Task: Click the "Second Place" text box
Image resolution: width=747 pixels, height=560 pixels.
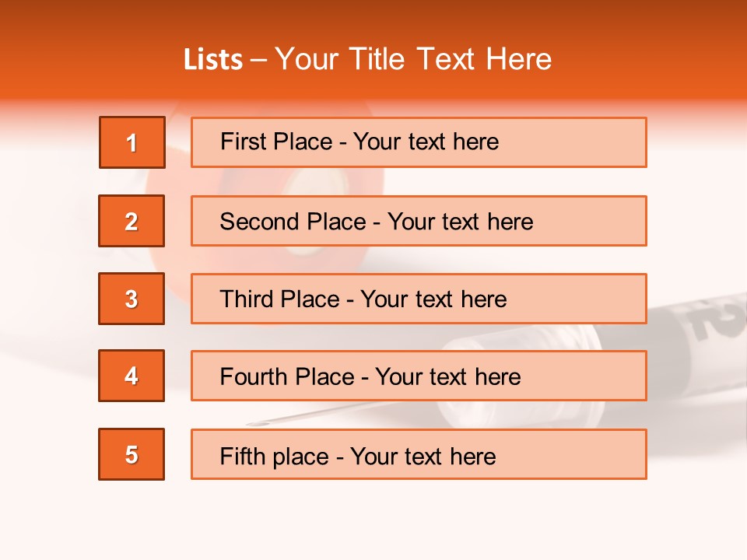Action: tap(419, 221)
